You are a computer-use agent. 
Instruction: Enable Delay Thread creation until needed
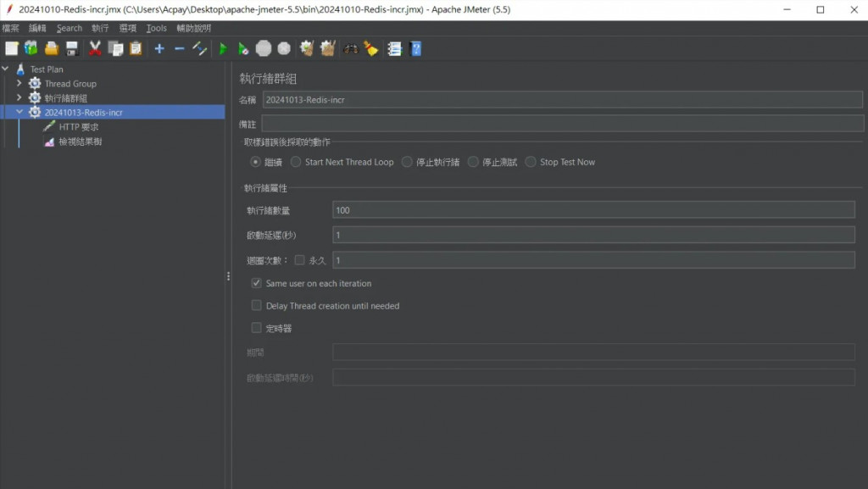click(x=256, y=305)
